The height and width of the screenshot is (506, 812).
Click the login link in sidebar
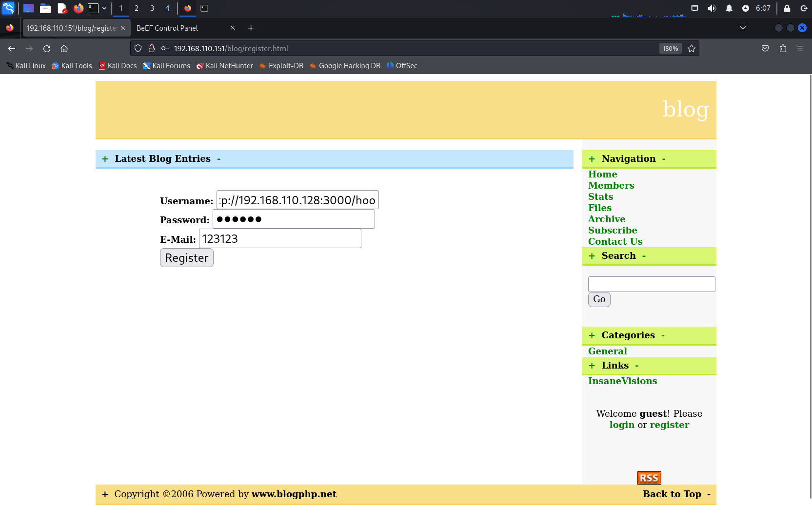[x=622, y=425]
